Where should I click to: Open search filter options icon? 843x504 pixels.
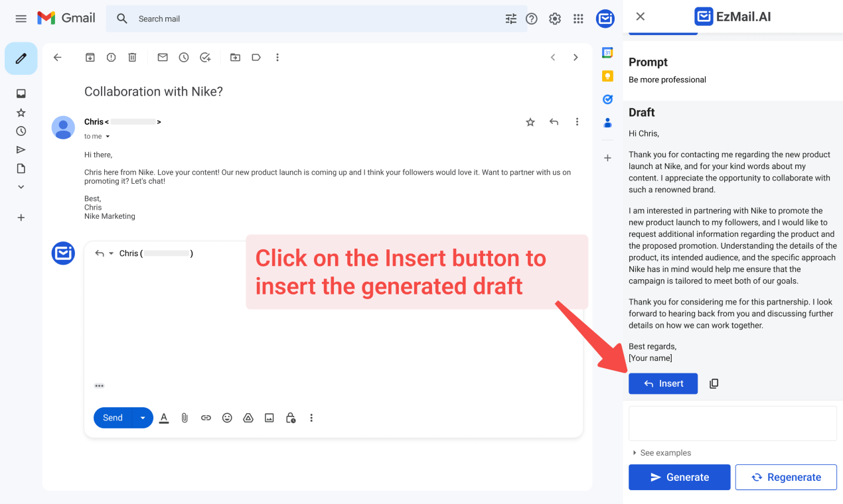point(510,19)
